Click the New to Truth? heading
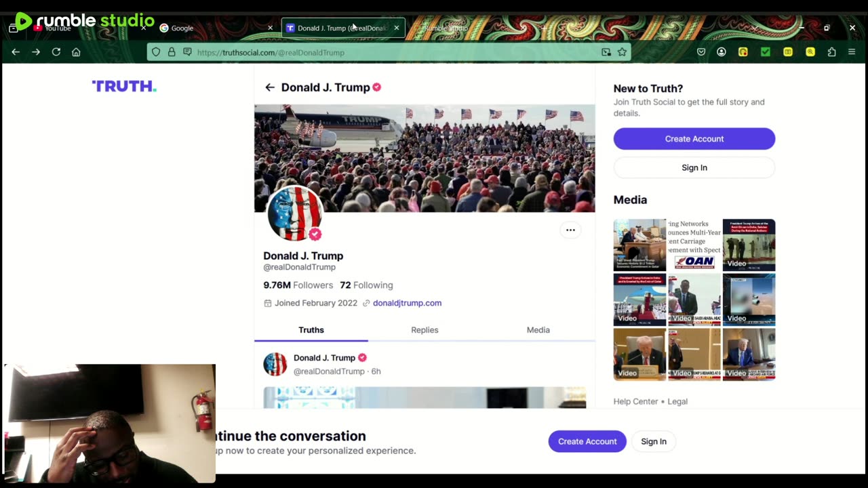This screenshot has height=488, width=868. pyautogui.click(x=648, y=89)
